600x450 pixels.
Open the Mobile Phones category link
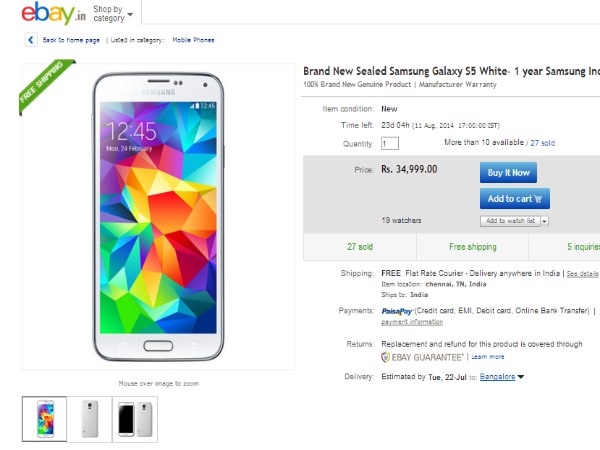click(193, 40)
